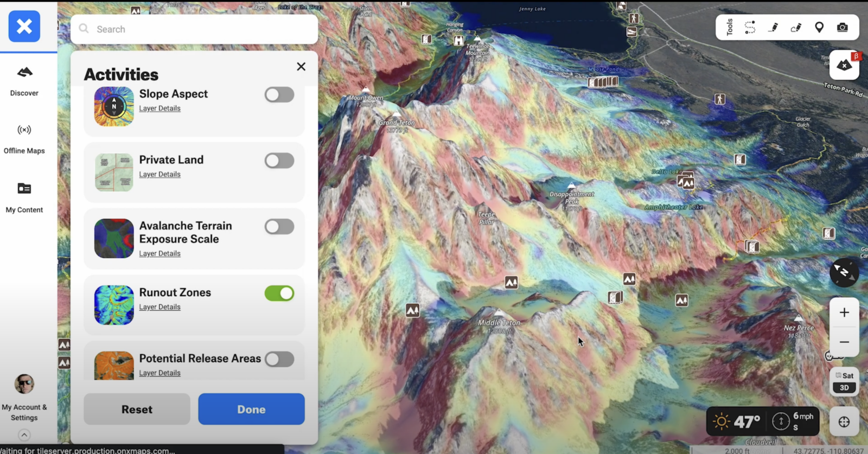The image size is (868, 454).
Task: Open Layer Details under Runout Zones
Action: pos(159,307)
